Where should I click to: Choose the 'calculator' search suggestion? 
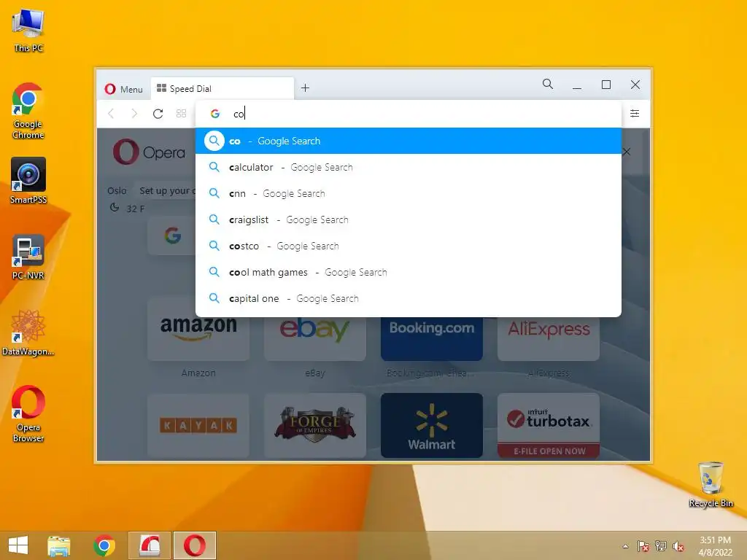(x=409, y=167)
